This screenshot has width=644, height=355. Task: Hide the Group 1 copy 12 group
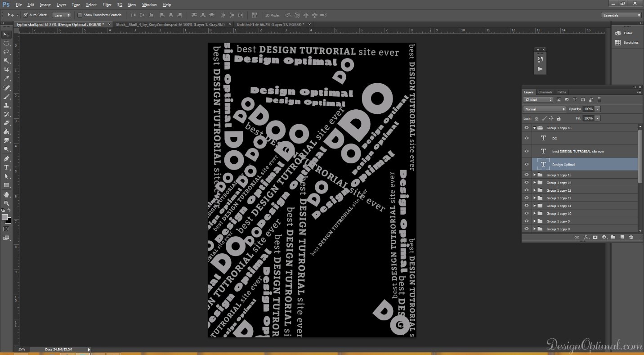(x=527, y=198)
